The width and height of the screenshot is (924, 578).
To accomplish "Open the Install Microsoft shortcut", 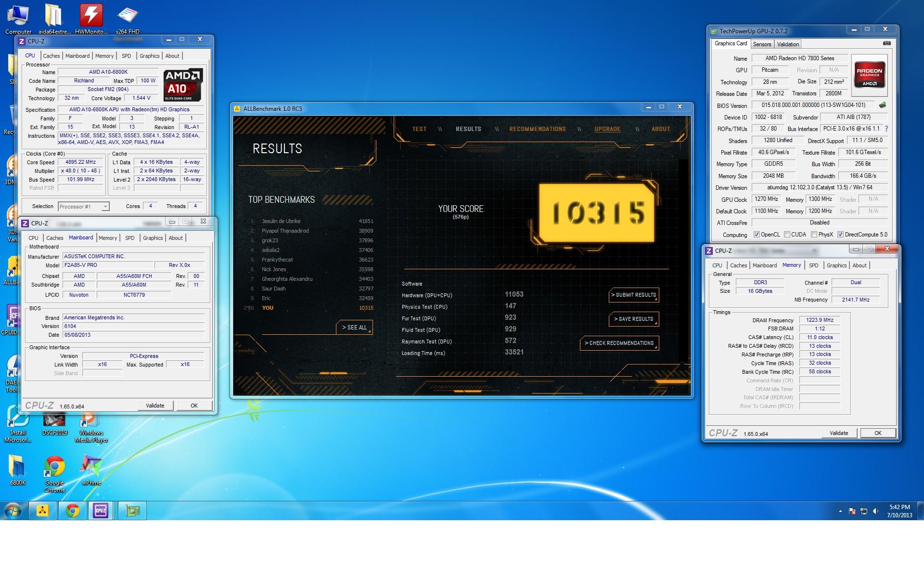I will (x=18, y=424).
